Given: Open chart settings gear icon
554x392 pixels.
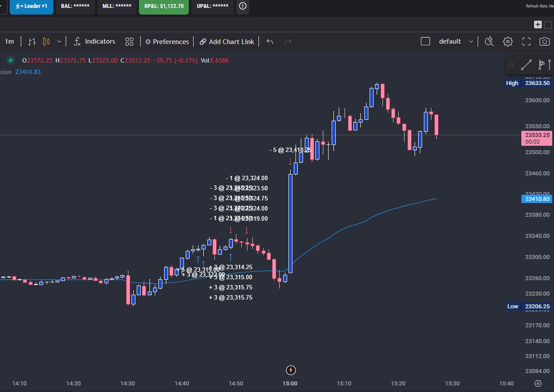Looking at the screenshot, I should pyautogui.click(x=508, y=42).
